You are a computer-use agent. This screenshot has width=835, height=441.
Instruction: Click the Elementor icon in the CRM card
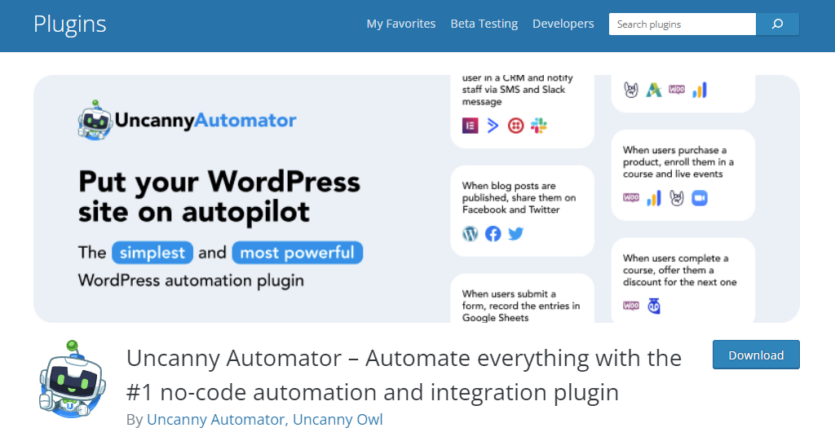point(470,126)
